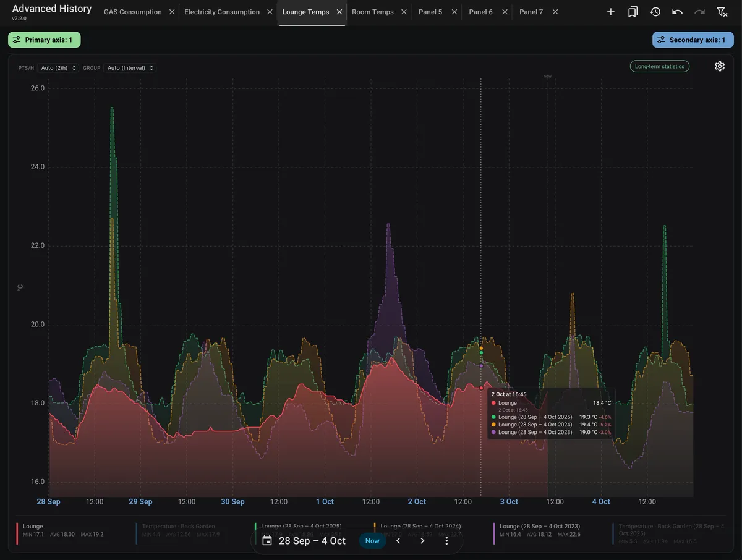Select the Lounge Temps tab
This screenshot has height=560, width=742.
pyautogui.click(x=305, y=12)
